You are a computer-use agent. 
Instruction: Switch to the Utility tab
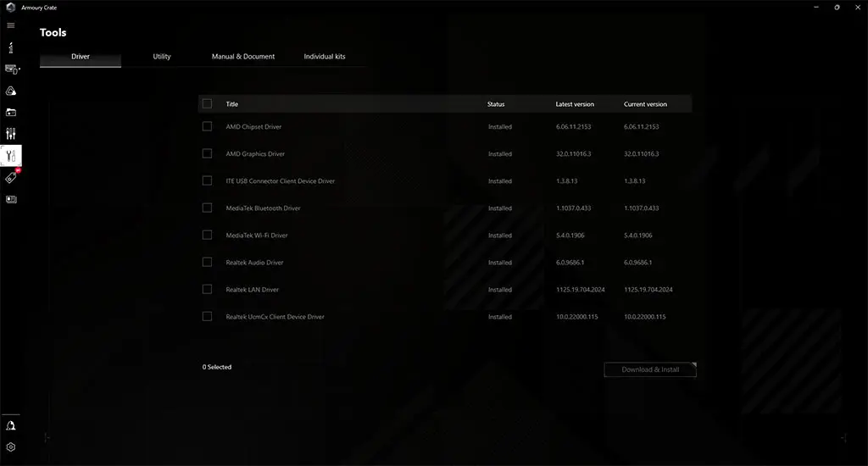162,57
